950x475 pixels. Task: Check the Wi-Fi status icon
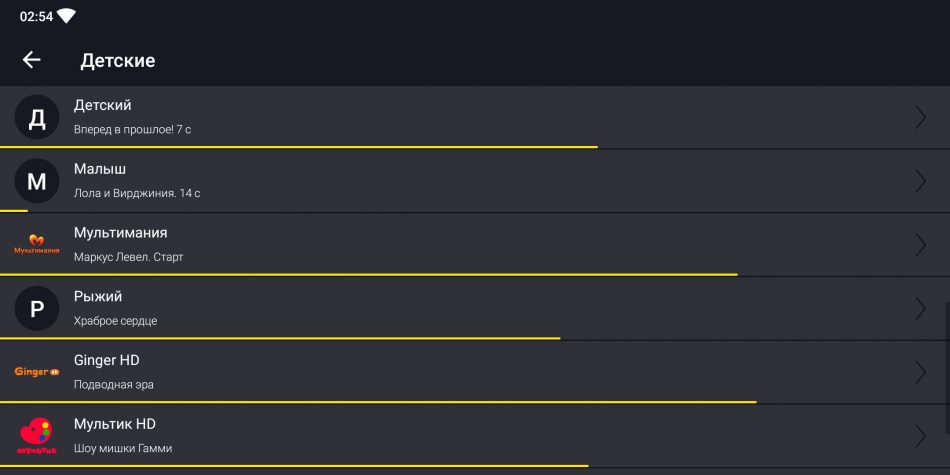click(65, 16)
